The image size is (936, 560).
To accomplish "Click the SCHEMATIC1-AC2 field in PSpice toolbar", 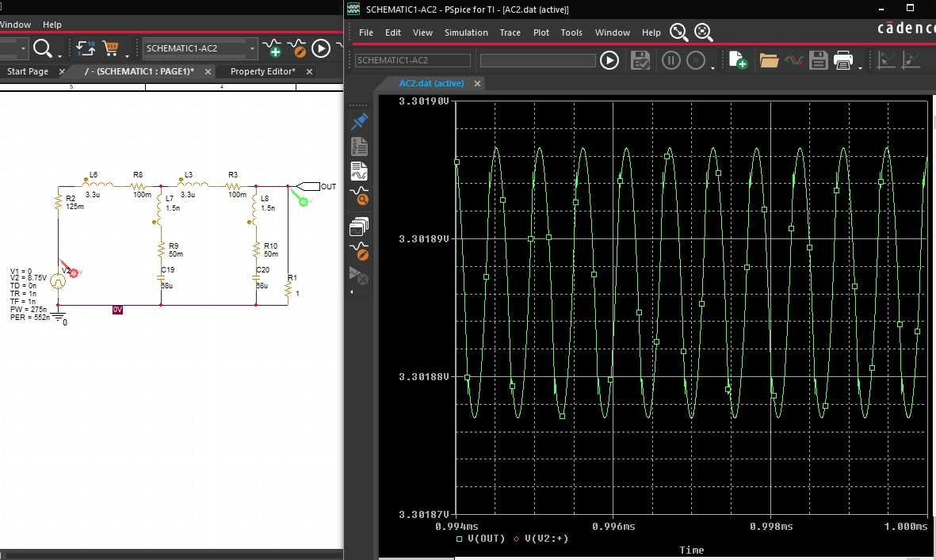I will [412, 60].
